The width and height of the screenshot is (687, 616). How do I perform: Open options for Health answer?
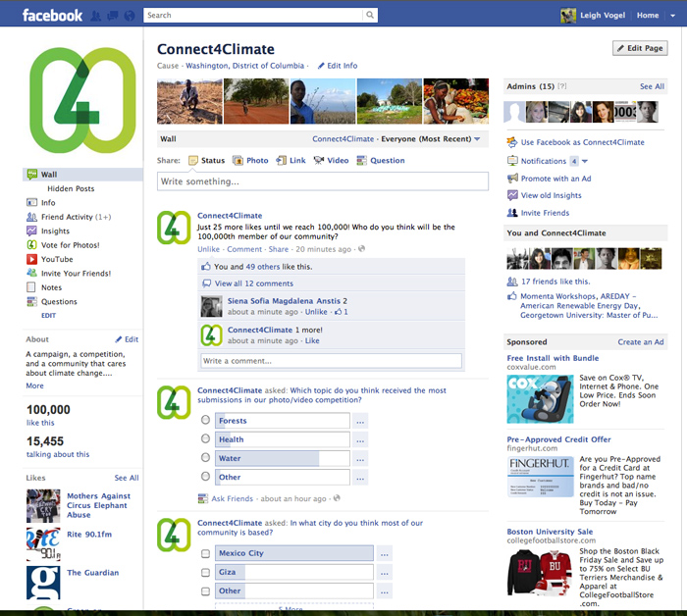(360, 439)
